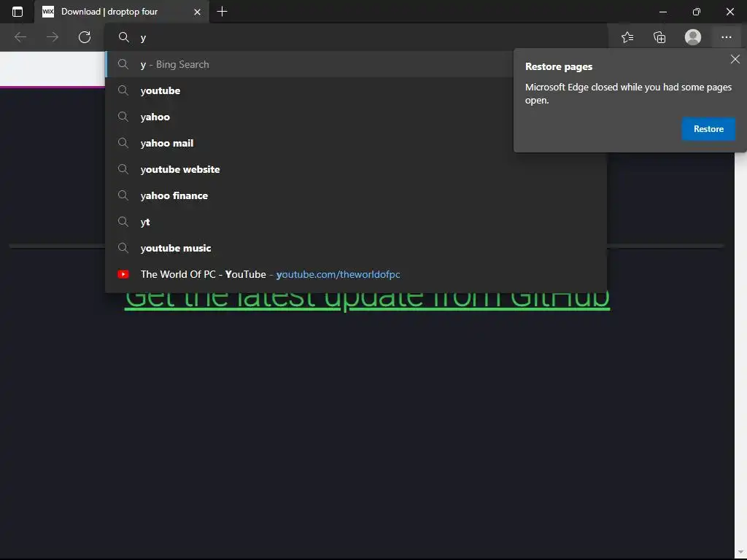Select the Download | droptop four tab
This screenshot has width=747, height=560.
pyautogui.click(x=122, y=12)
